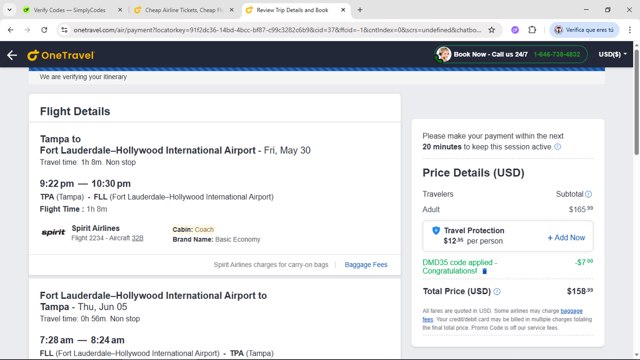Open site information icon in address bar
This screenshot has height=360, width=640.
pyautogui.click(x=64, y=30)
